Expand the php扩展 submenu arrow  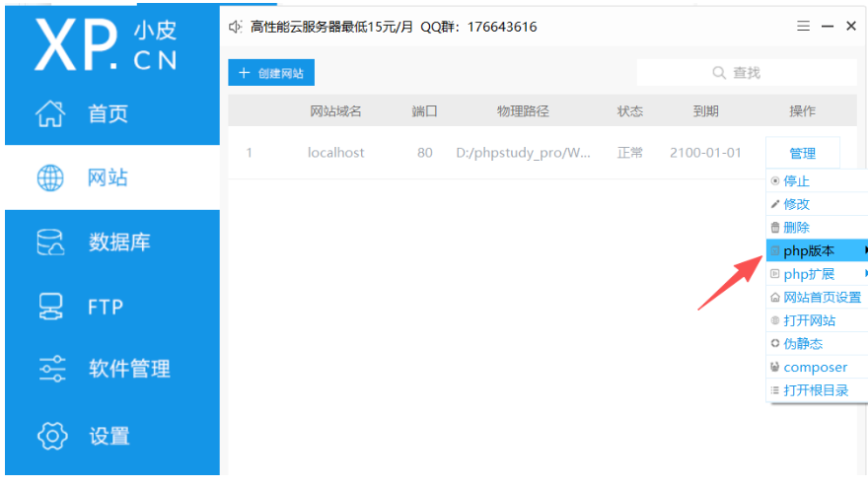(x=865, y=273)
